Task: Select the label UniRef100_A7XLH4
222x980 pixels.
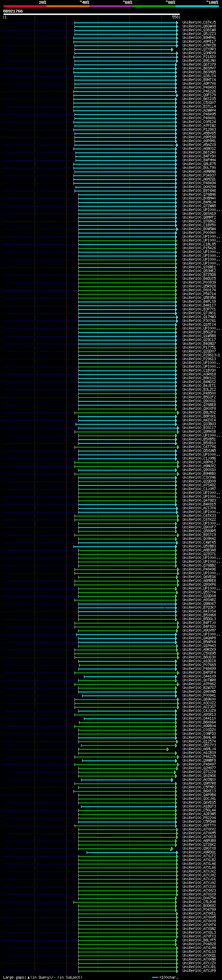Action: pos(199,948)
